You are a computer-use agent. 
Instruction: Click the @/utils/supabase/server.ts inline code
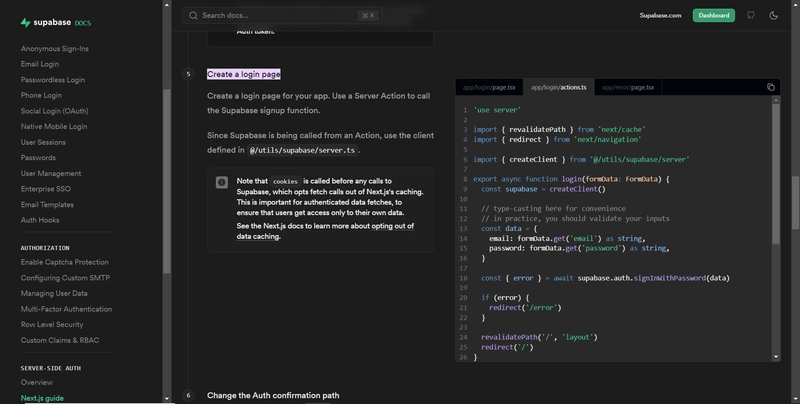303,150
